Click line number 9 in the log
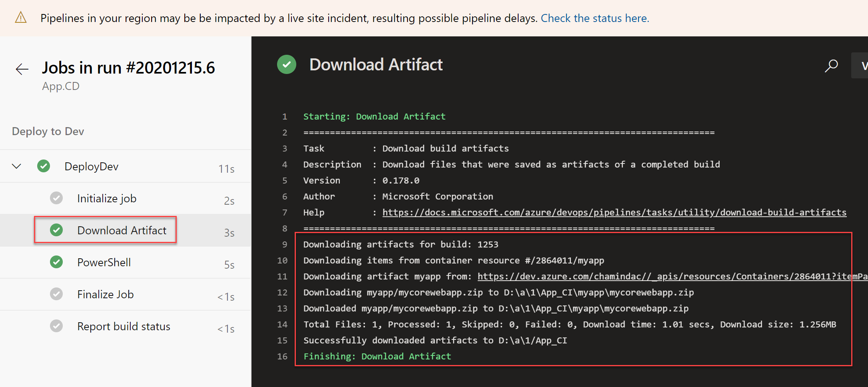Screen dimensions: 868x387 284,244
